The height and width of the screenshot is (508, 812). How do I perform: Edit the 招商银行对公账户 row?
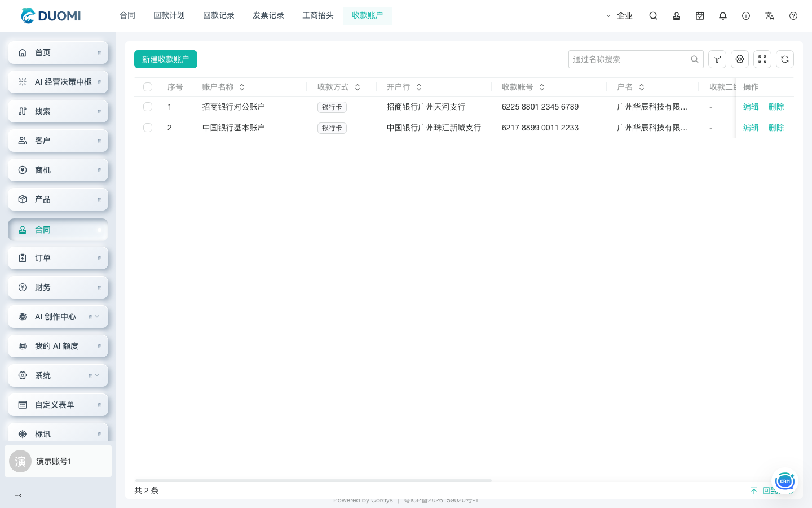click(751, 107)
